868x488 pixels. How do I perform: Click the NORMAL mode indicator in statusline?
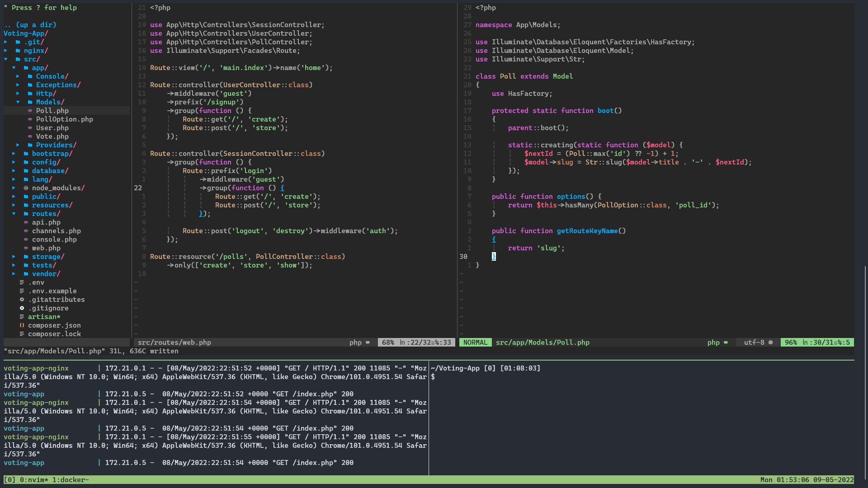click(x=475, y=343)
